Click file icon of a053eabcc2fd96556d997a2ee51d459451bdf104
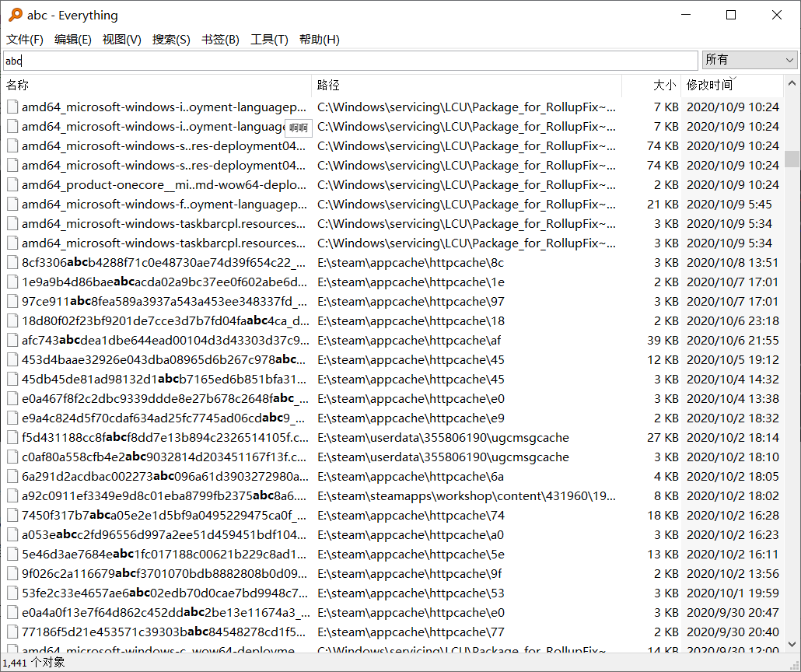801x672 pixels. point(12,534)
